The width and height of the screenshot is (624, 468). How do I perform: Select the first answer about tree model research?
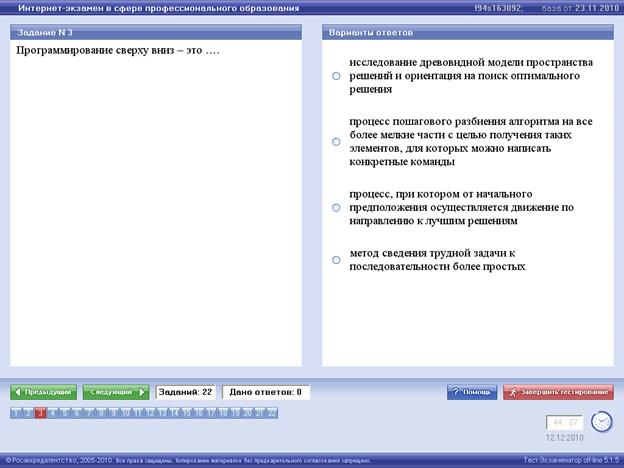pos(337,76)
